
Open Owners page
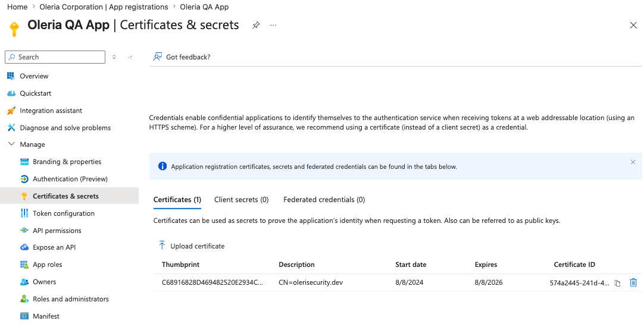pyautogui.click(x=45, y=282)
